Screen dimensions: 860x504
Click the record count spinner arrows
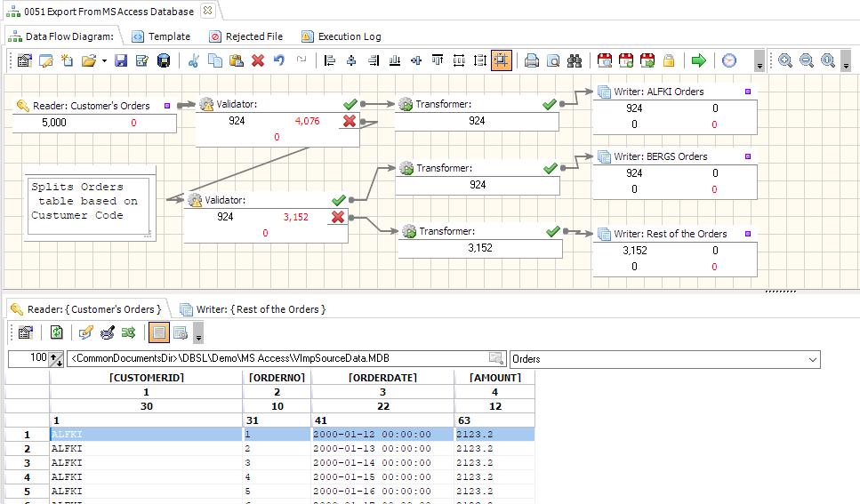[x=56, y=359]
